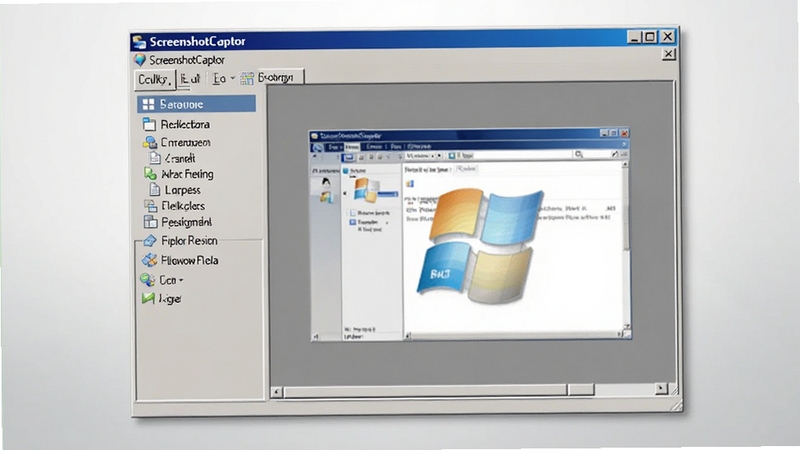The image size is (800, 450).
Task: Click the first toolbar button labeled Ceulky
Action: pyautogui.click(x=154, y=80)
